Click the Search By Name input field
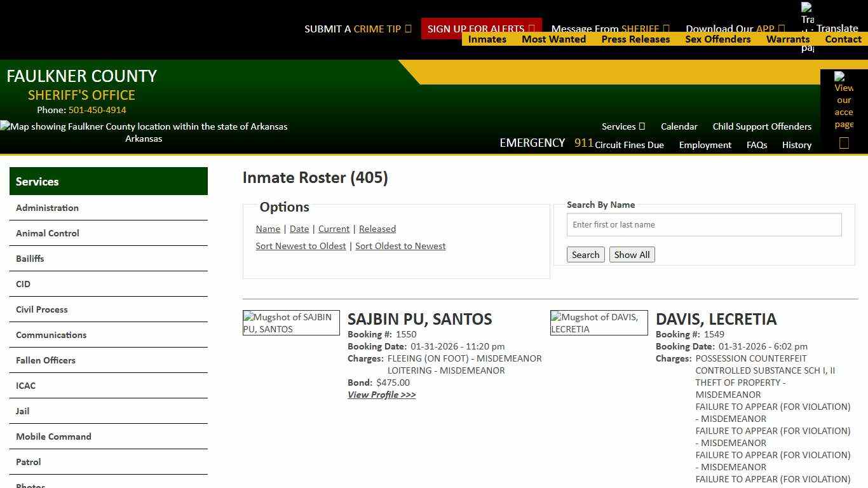 pos(703,224)
